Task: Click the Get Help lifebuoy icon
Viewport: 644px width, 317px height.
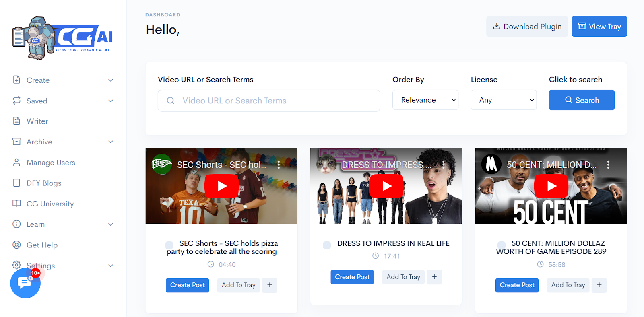Action: 17,245
